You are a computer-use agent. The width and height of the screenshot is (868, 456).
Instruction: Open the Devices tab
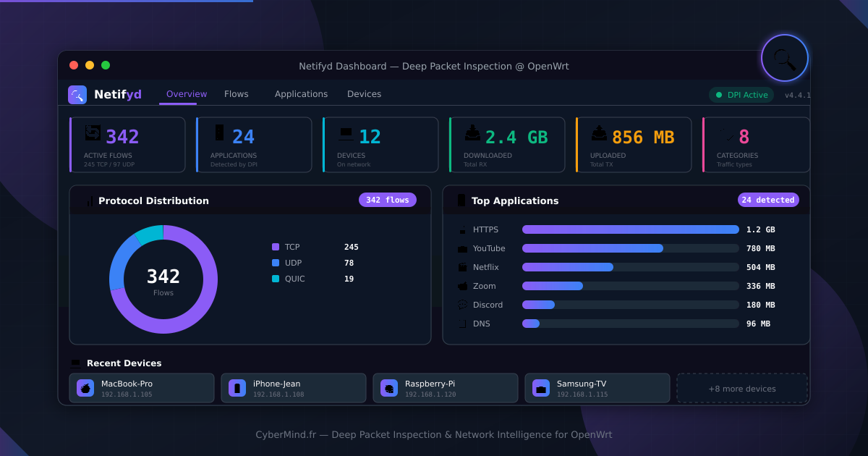click(364, 93)
